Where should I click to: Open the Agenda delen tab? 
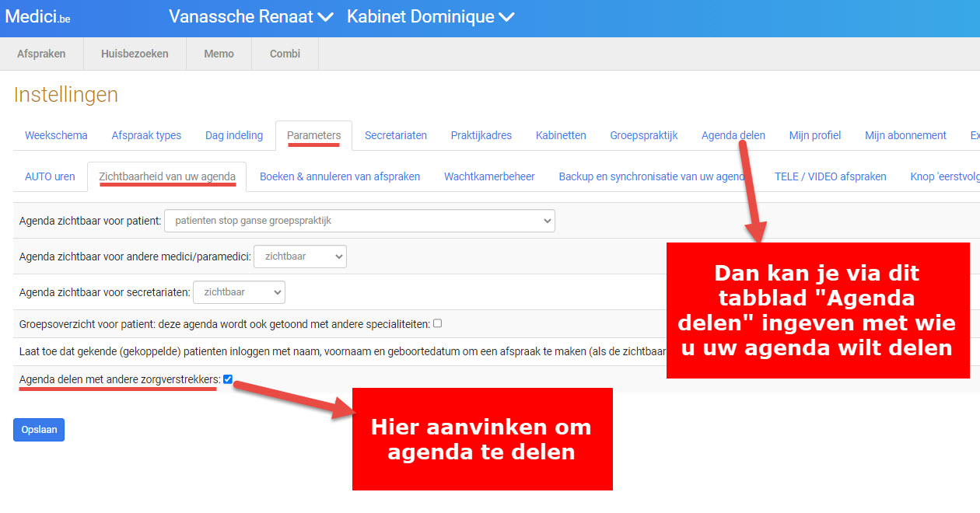click(x=733, y=135)
